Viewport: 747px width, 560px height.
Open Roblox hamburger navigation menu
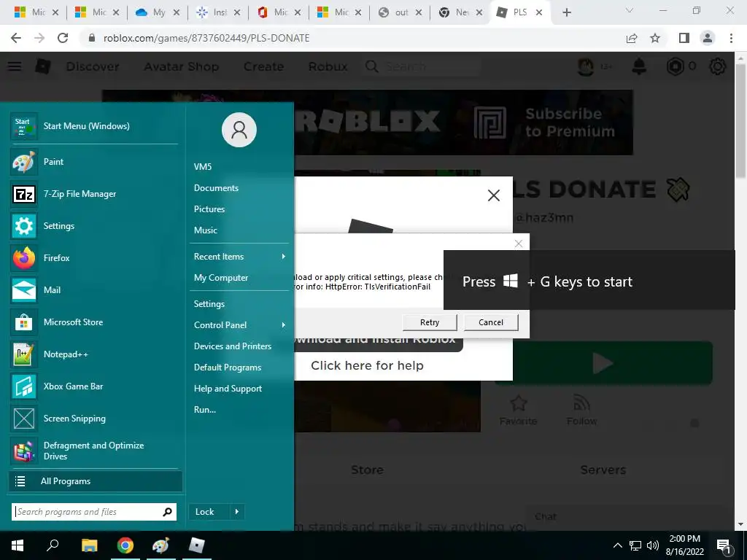[x=15, y=66]
